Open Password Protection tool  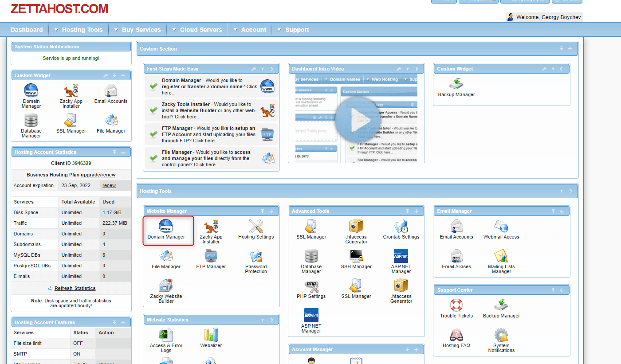(256, 262)
